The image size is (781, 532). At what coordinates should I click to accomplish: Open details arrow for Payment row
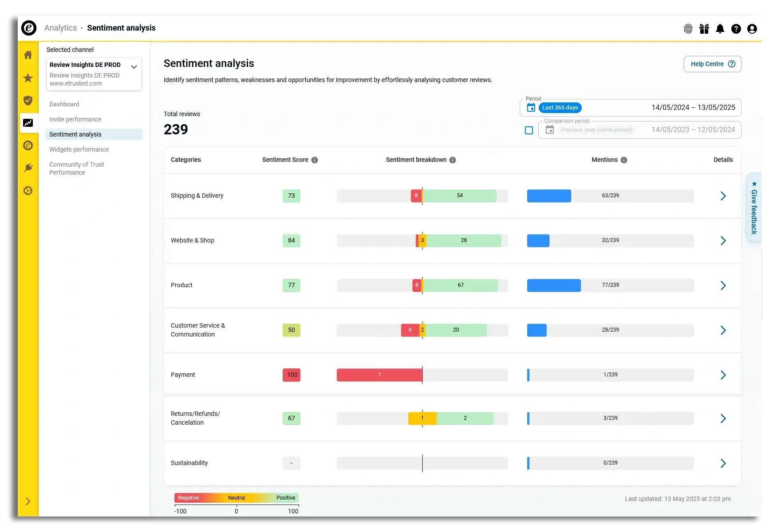(723, 375)
